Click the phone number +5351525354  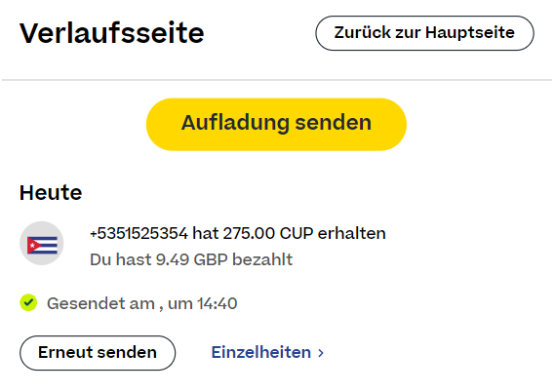point(139,233)
